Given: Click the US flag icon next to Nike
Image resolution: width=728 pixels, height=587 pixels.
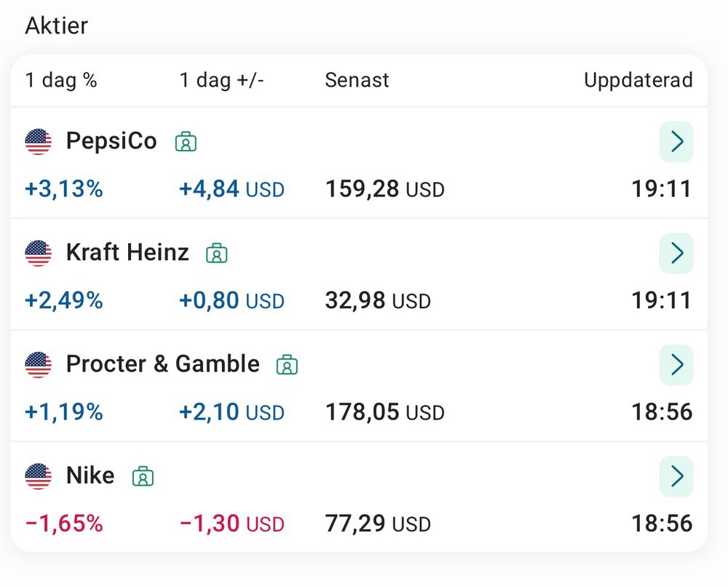Looking at the screenshot, I should click(x=39, y=476).
